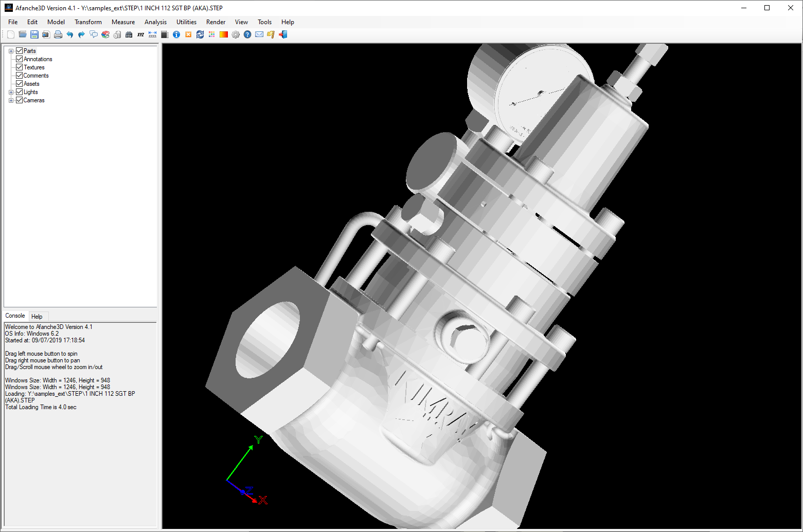Click the Save floppy disk icon

tap(34, 34)
